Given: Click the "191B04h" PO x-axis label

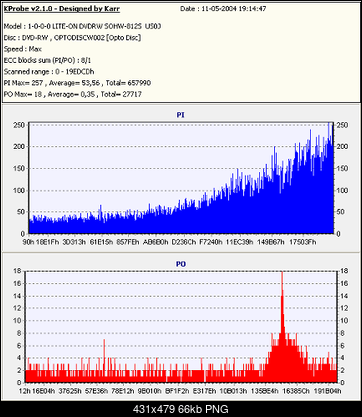Looking at the screenshot, I should click(327, 391).
